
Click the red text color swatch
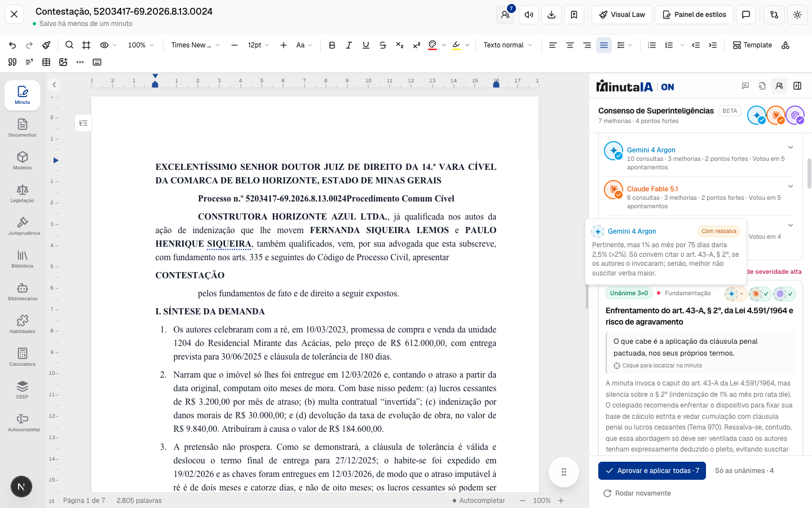[x=433, y=45]
